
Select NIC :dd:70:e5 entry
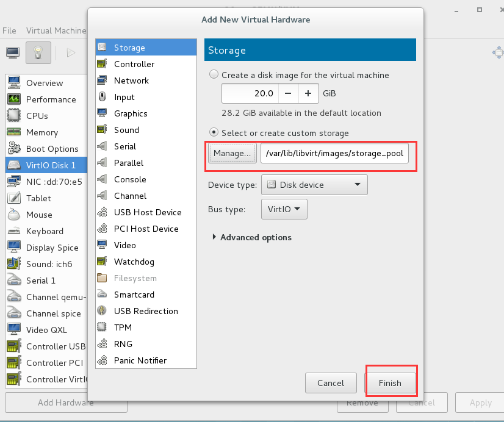pos(46,182)
